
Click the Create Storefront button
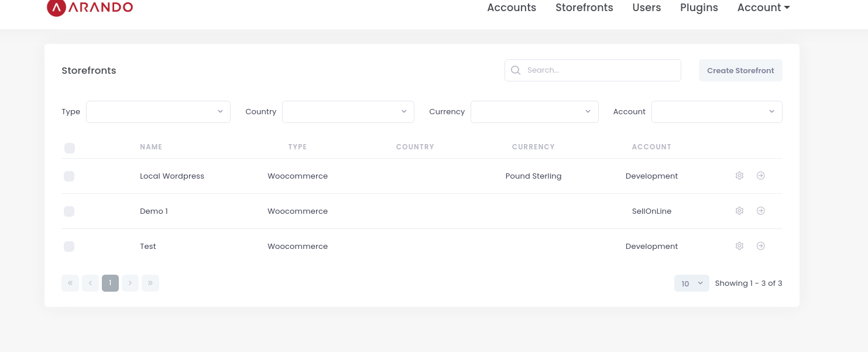click(740, 70)
